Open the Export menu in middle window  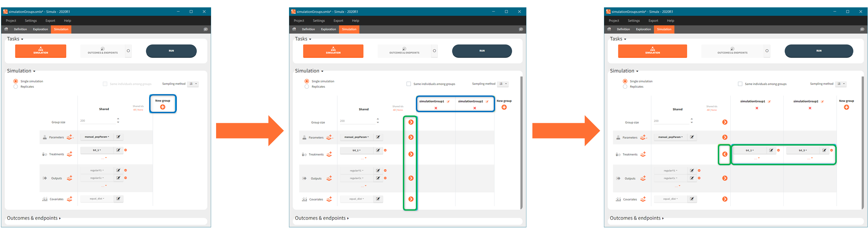(338, 21)
